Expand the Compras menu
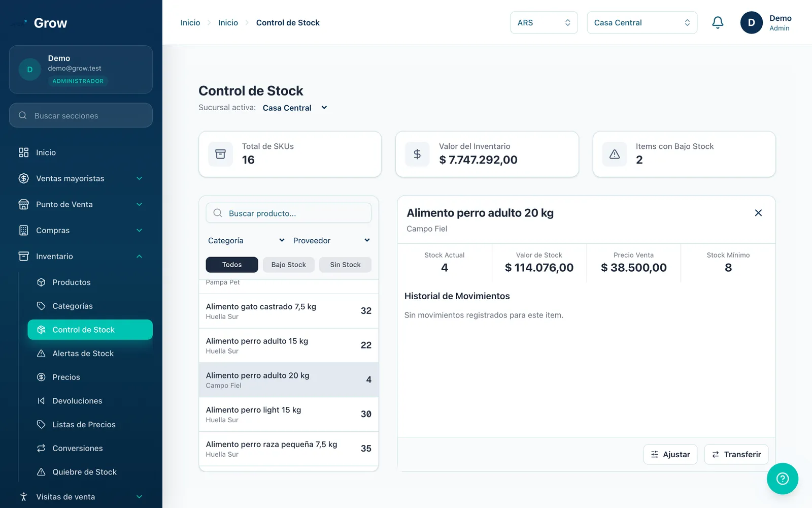The width and height of the screenshot is (812, 508). [81, 230]
